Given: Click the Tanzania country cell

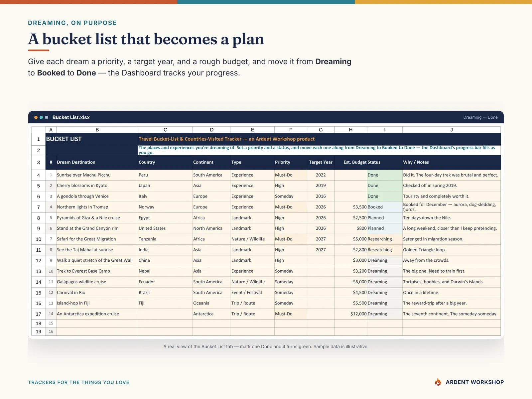Looking at the screenshot, I should [165, 239].
